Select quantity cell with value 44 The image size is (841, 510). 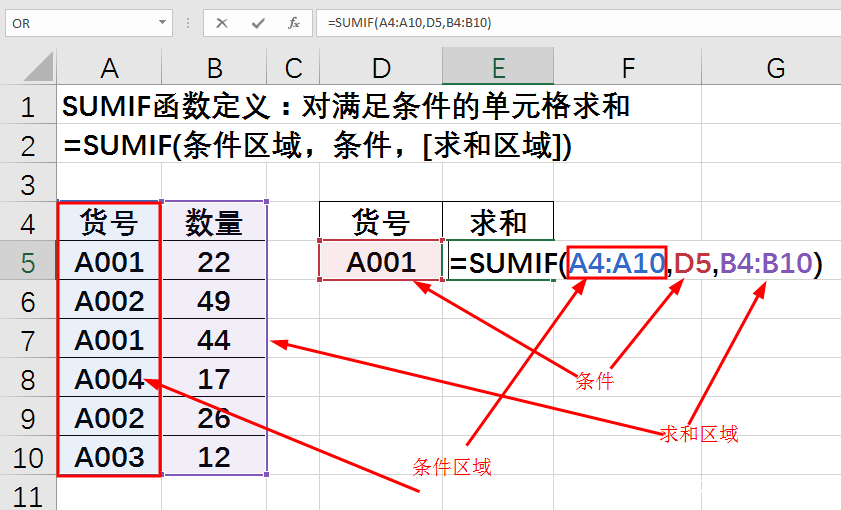tap(214, 340)
